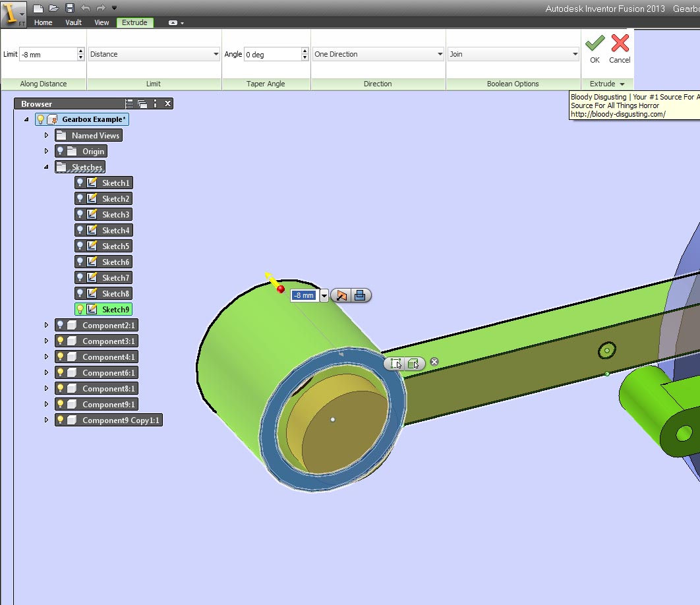Confirm the extrude with the OK checkmark
This screenshot has height=605, width=700.
pos(595,49)
